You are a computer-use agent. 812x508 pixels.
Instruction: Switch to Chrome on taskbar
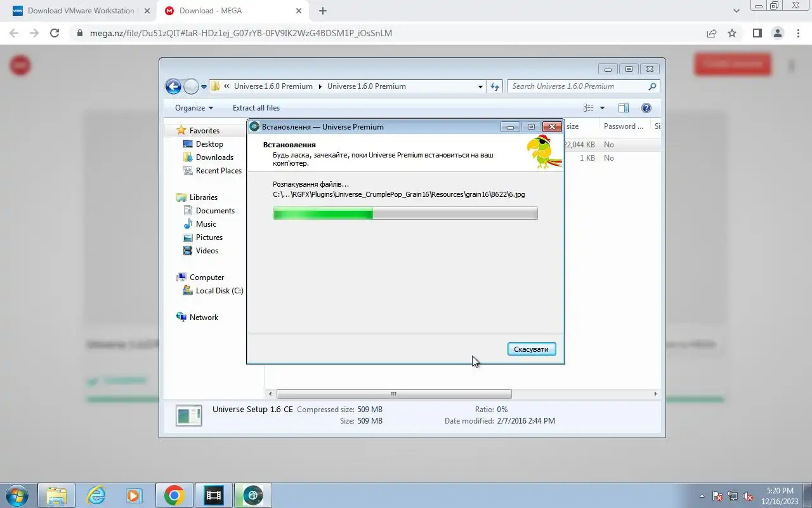[x=174, y=495]
